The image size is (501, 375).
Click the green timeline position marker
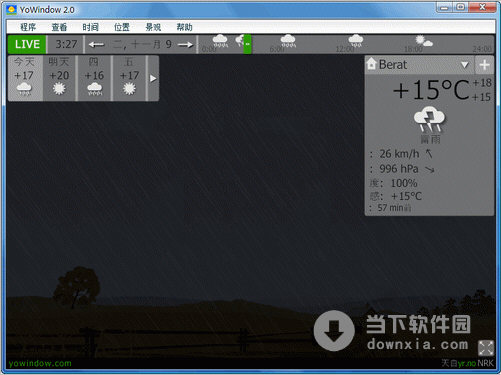[247, 44]
